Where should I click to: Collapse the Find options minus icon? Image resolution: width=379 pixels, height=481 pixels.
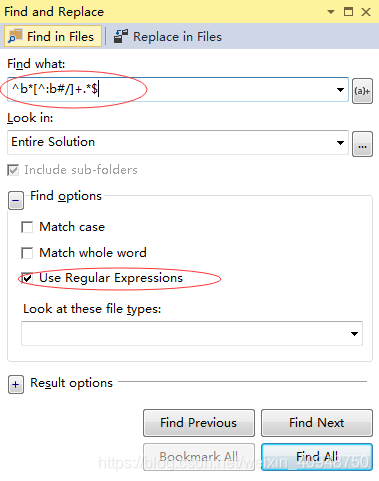(x=16, y=200)
